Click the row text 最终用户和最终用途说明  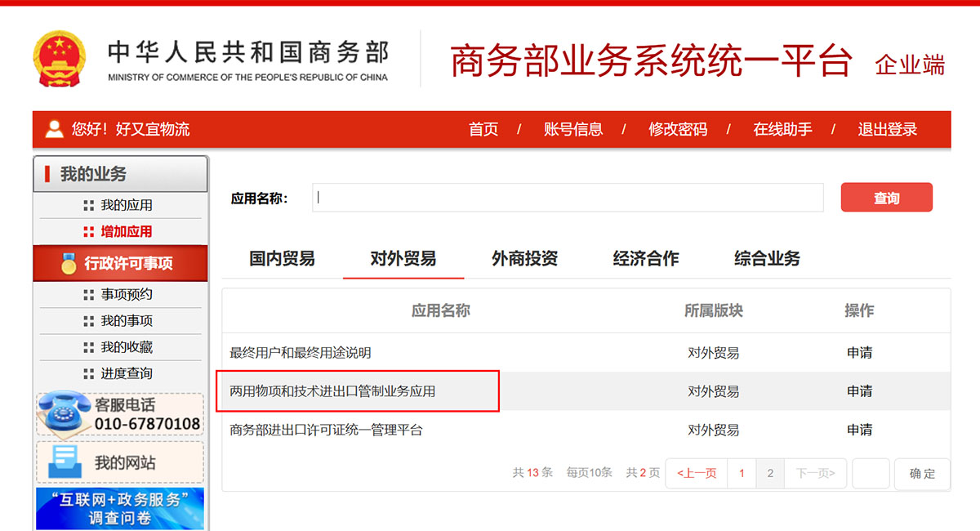301,353
